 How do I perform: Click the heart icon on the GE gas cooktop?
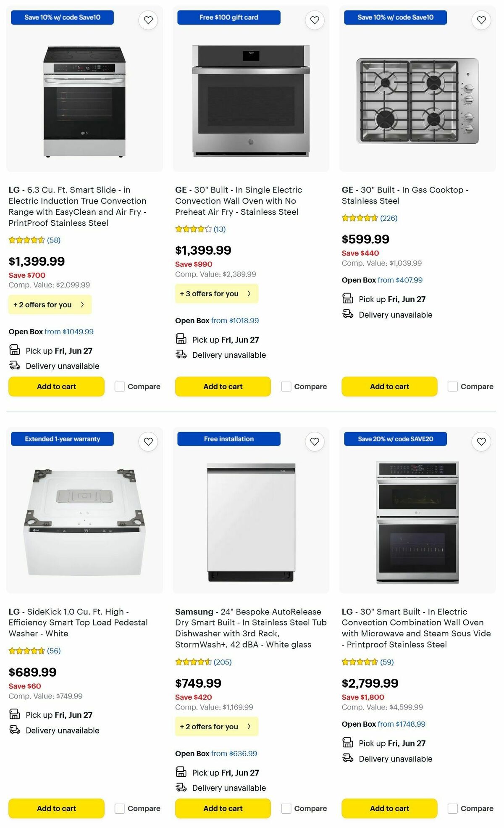pyautogui.click(x=481, y=20)
